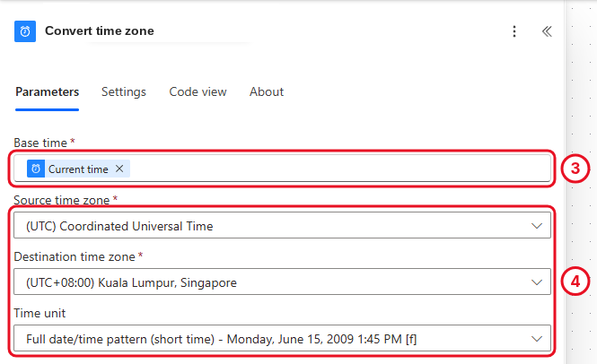Viewport: 597px width, 364px height.
Task: Click the Source time zone label
Action: (62, 200)
